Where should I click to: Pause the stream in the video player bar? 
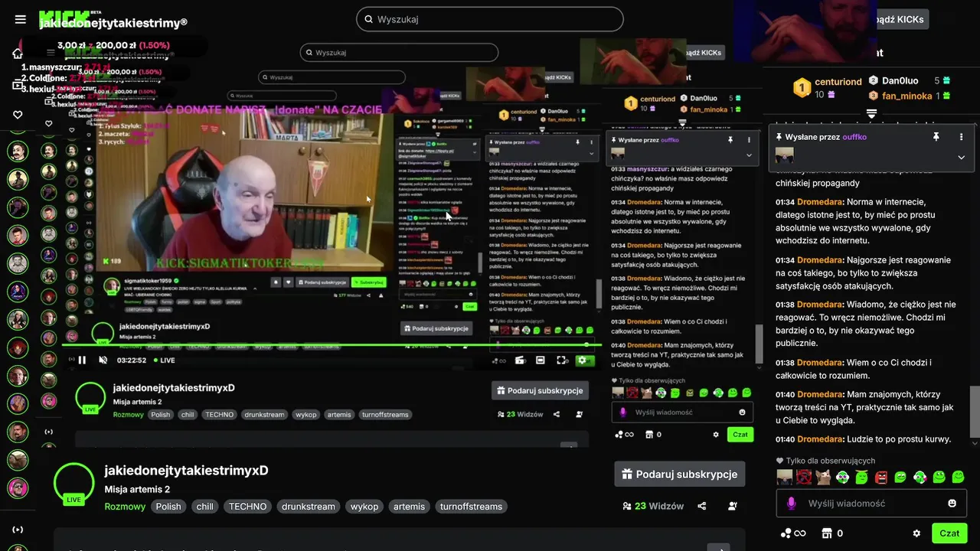point(82,360)
